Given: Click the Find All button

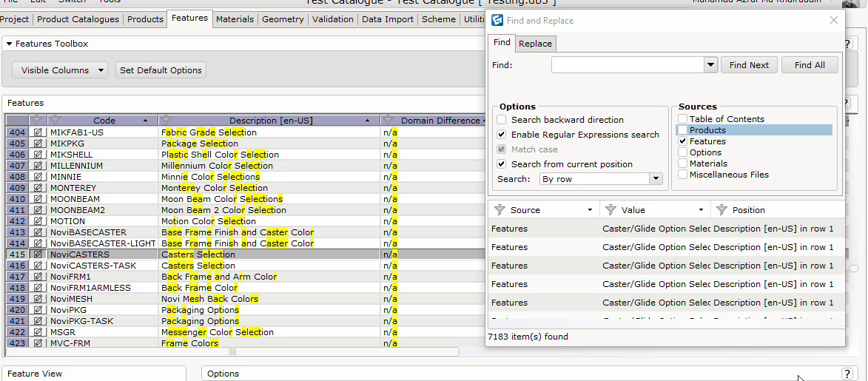Looking at the screenshot, I should pyautogui.click(x=810, y=65).
